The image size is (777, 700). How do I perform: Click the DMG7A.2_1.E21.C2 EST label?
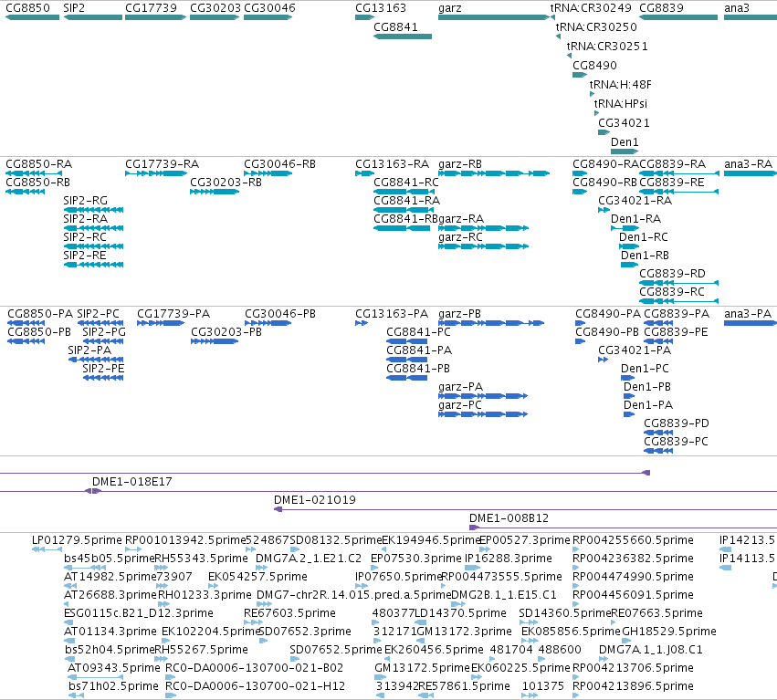point(309,559)
